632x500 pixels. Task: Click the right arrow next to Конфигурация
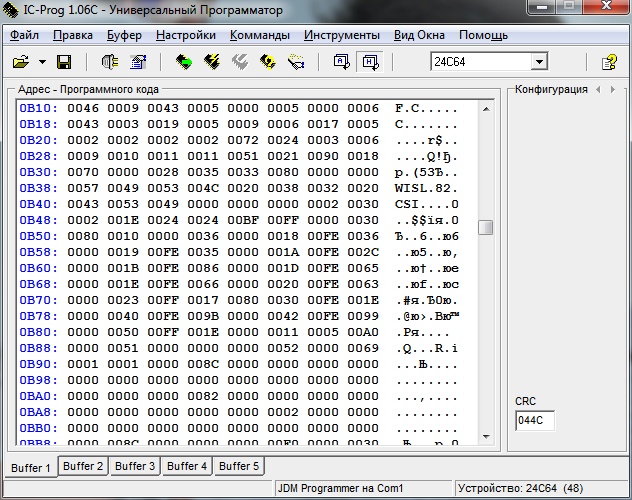611,89
